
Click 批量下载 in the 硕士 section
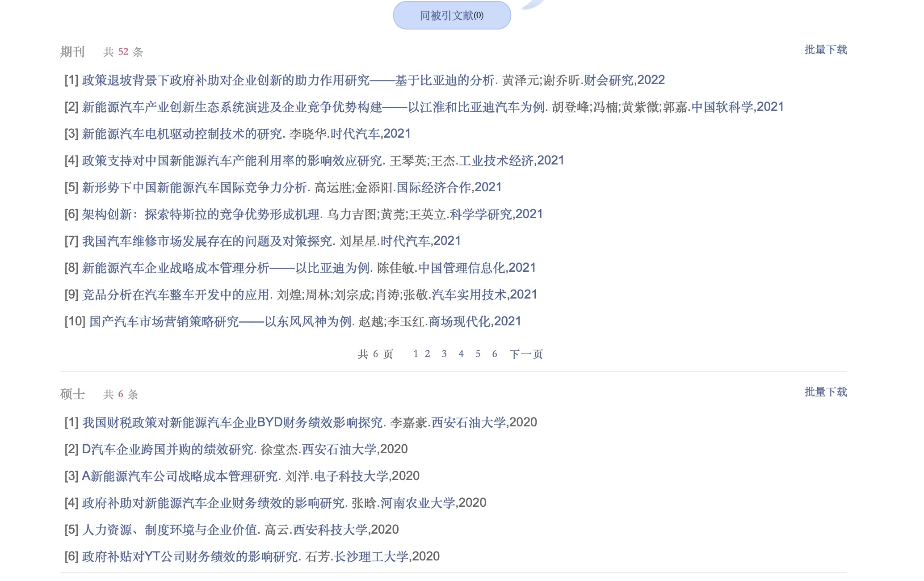point(825,392)
